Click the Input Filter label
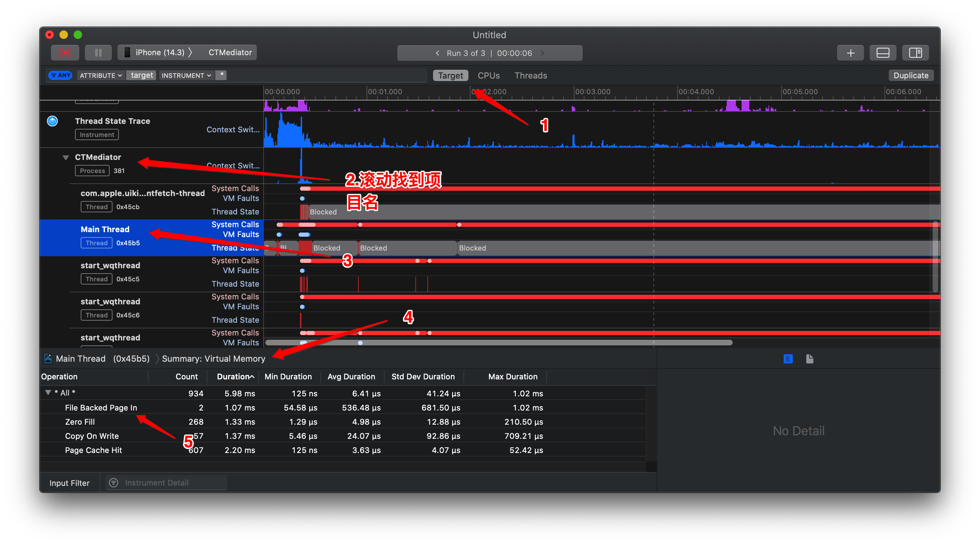 tap(69, 483)
